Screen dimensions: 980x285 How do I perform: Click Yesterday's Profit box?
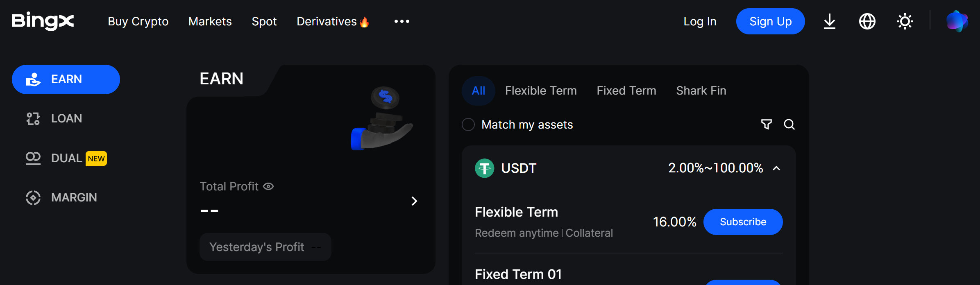[x=265, y=247]
